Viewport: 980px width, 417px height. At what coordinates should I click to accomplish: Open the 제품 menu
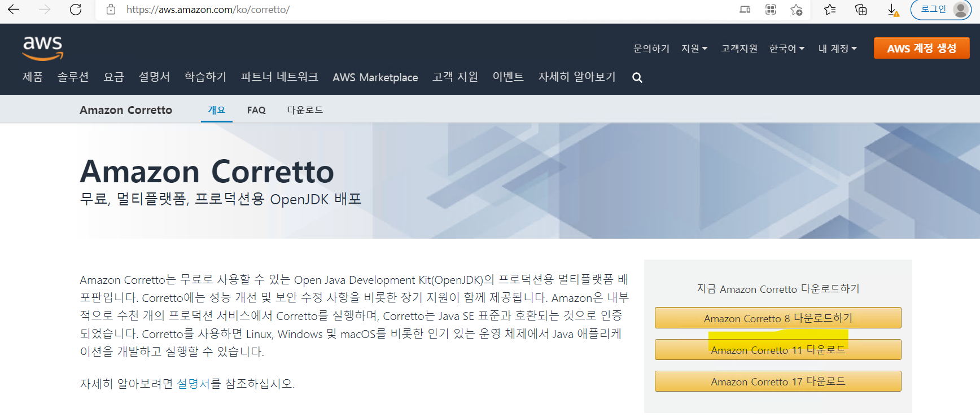point(33,77)
